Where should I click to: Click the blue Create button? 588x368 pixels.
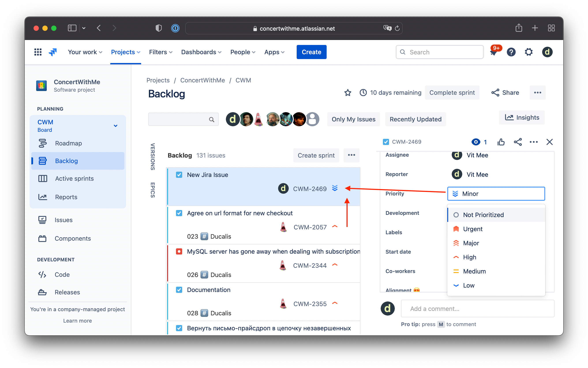point(311,52)
